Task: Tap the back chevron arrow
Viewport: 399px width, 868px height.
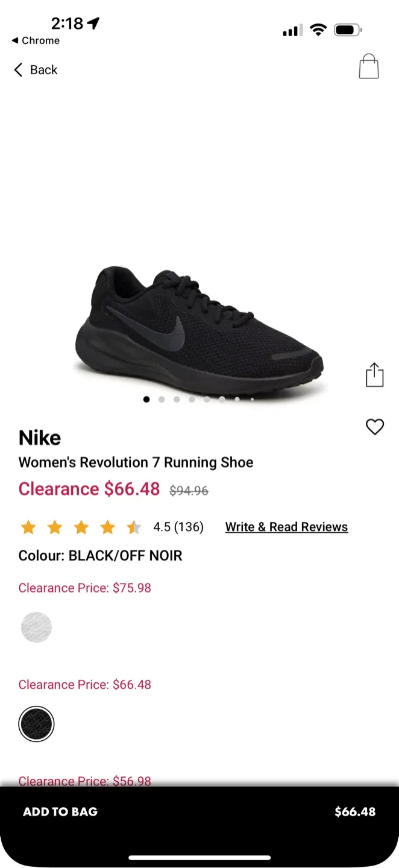Action: point(17,69)
